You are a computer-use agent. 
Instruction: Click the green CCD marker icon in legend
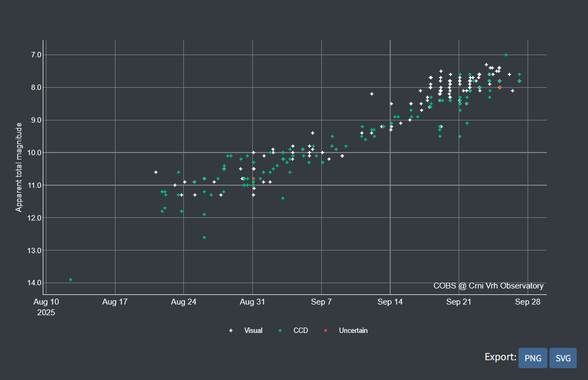pyautogui.click(x=280, y=331)
